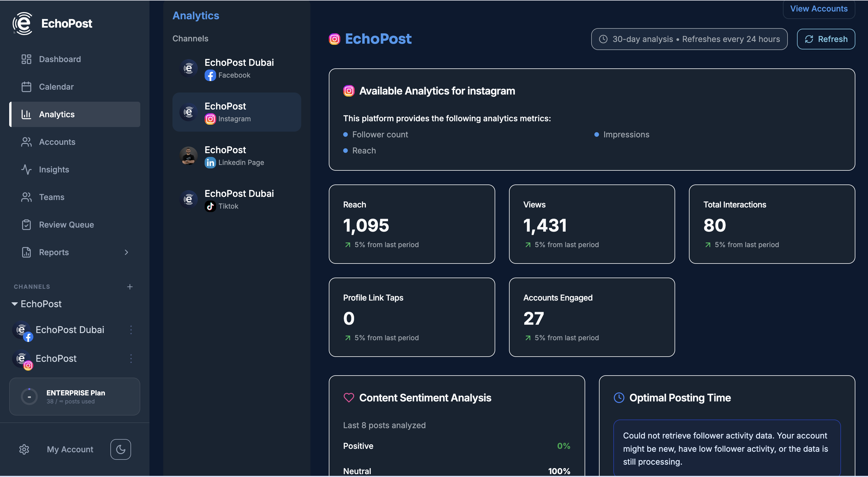Open My Account link
This screenshot has height=477, width=868.
click(x=70, y=449)
